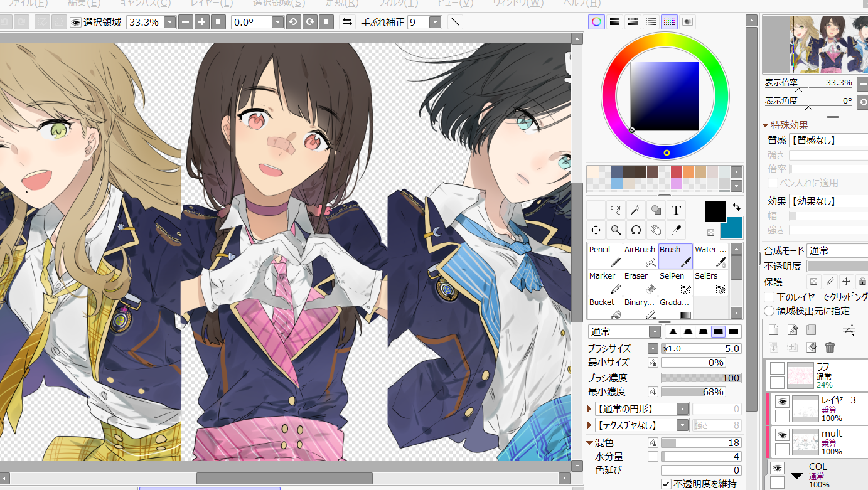
Task: Check 下のレイヤーでクリッピング option
Action: click(769, 297)
